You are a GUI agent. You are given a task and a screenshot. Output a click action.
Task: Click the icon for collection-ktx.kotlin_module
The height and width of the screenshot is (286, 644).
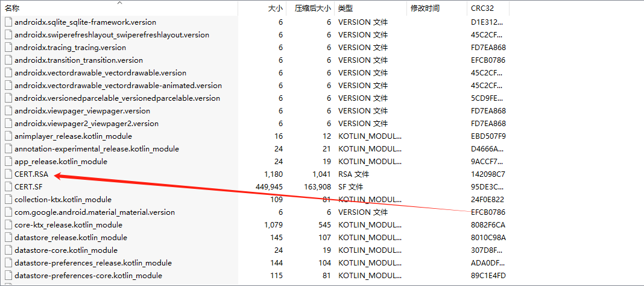click(8, 200)
